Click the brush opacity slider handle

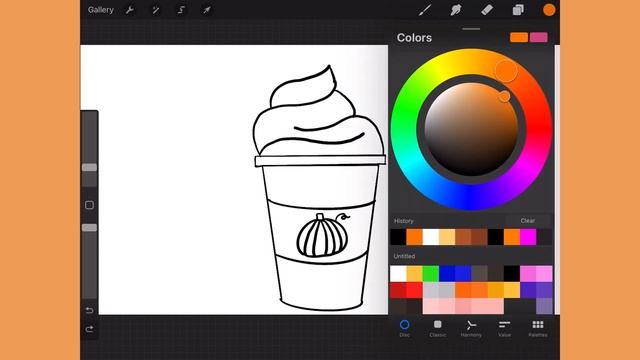point(89,228)
